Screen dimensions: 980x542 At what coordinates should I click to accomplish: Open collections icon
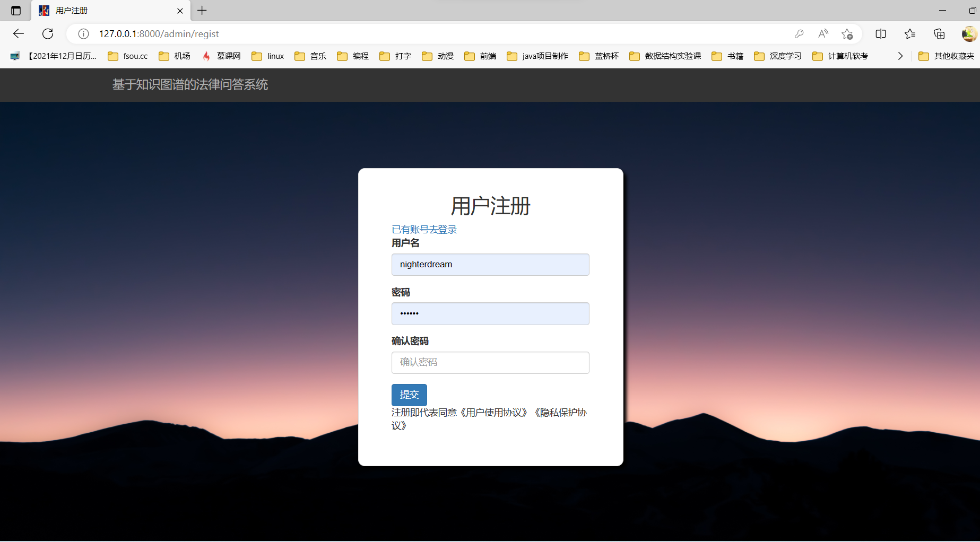point(939,34)
